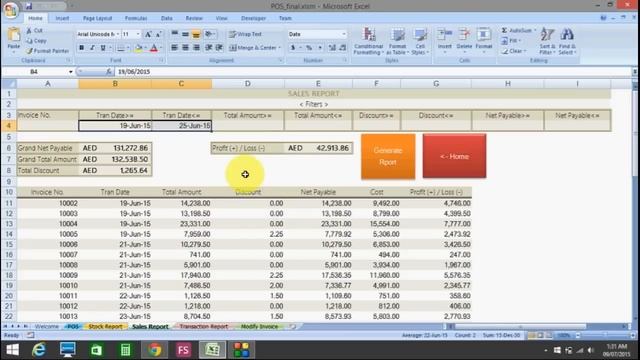The width and height of the screenshot is (640, 360).
Task: Click Increase Decimal icon
Action: 332,48
